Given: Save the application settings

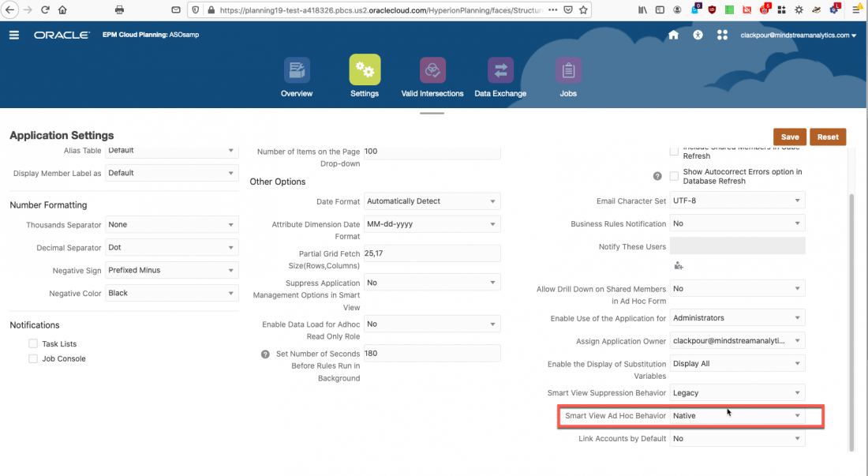Looking at the screenshot, I should 789,137.
